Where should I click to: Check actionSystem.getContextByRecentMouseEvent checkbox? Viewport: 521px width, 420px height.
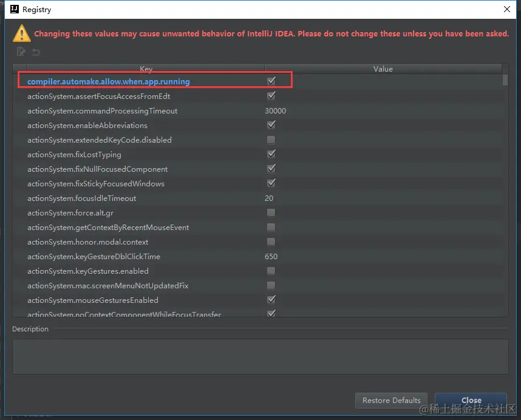click(x=271, y=227)
